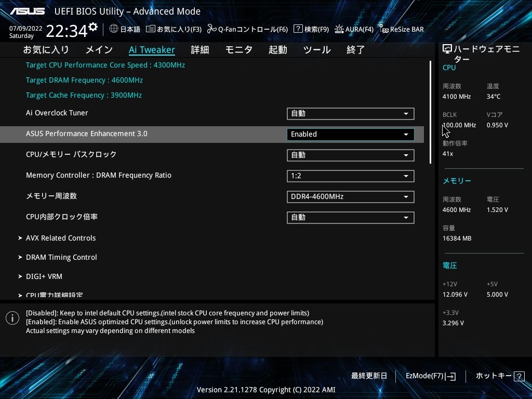
Task: Click Target Cache Frequency : 3900MHz text
Action: (x=84, y=96)
